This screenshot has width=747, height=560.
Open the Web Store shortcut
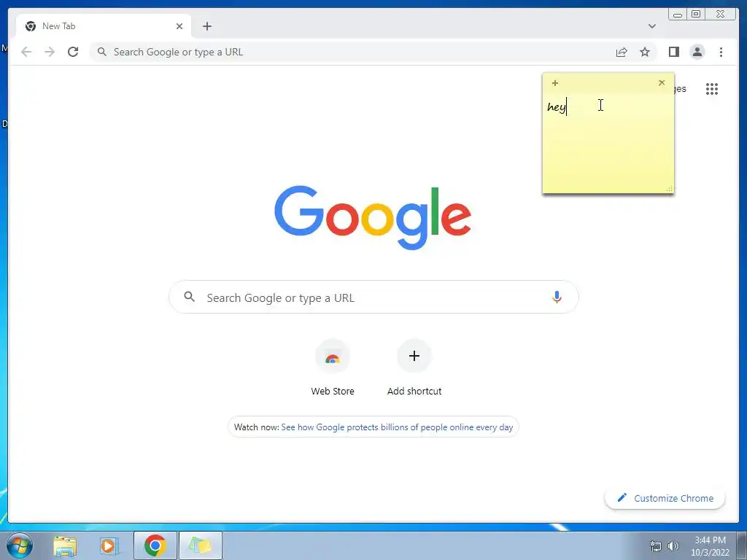pos(333,356)
